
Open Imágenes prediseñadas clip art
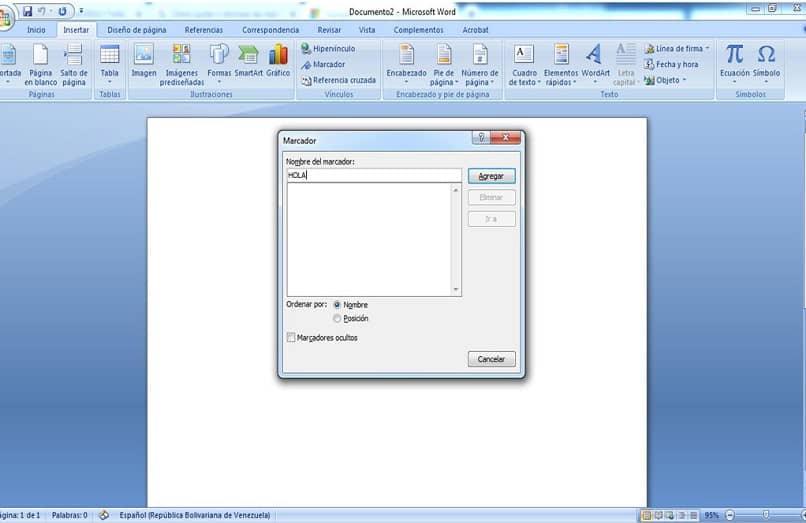point(182,65)
